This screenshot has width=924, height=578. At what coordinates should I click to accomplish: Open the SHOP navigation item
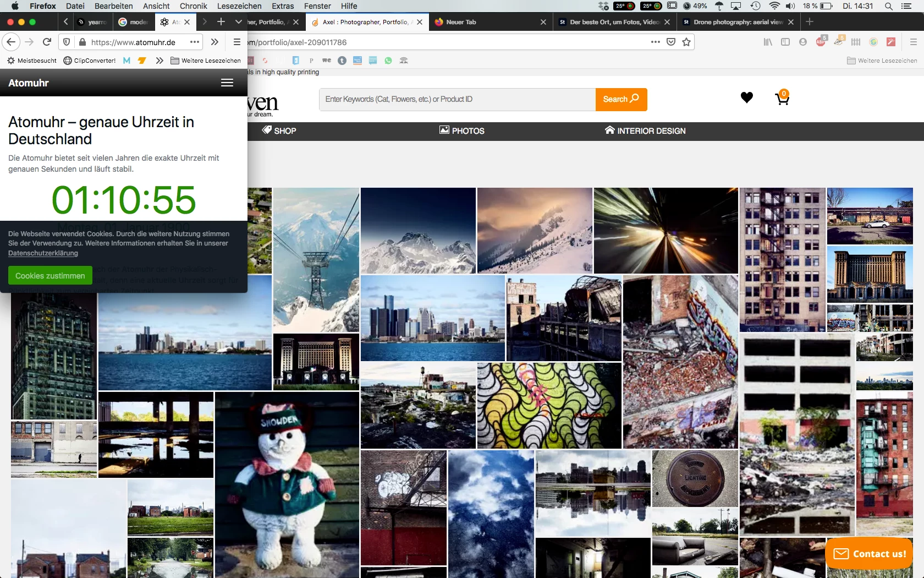pos(279,131)
